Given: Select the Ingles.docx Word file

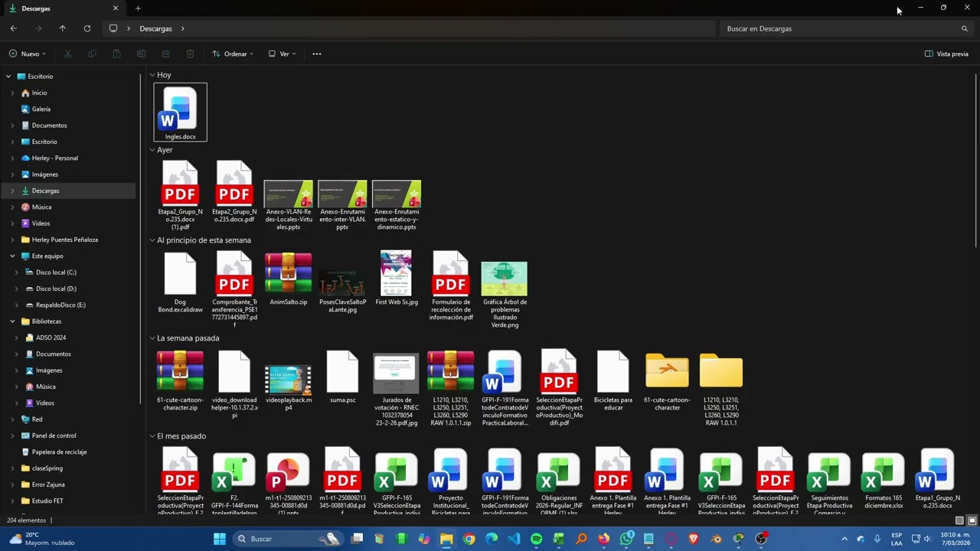Looking at the screenshot, I should tap(180, 112).
